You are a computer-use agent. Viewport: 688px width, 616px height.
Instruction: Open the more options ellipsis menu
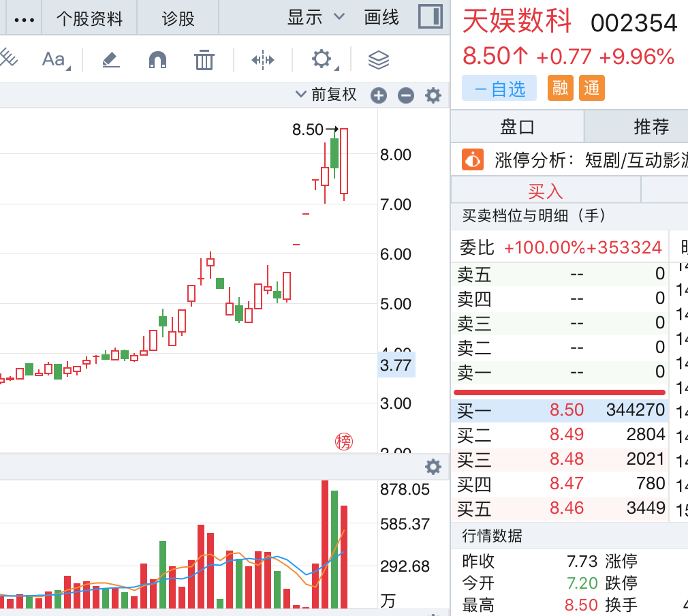click(x=24, y=18)
